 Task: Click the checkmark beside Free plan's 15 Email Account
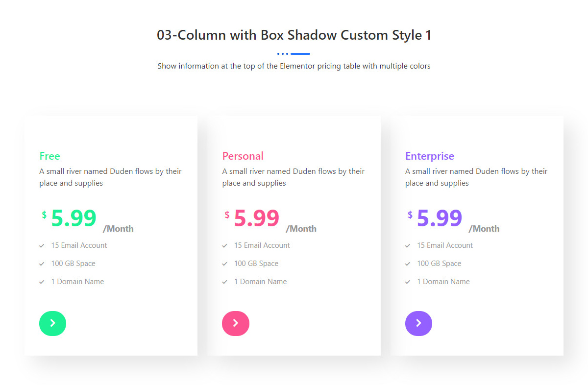[42, 245]
